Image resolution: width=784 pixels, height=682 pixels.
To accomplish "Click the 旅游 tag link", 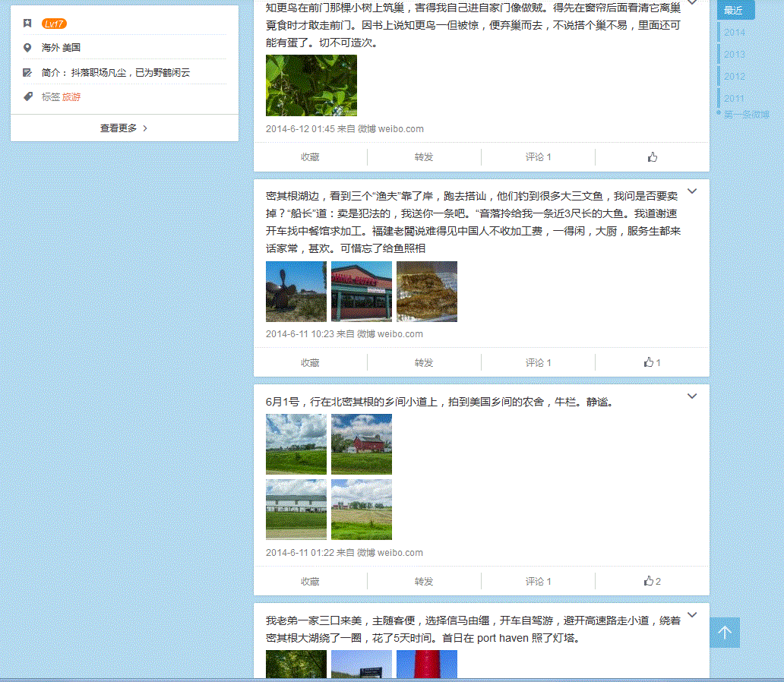I will pos(71,97).
